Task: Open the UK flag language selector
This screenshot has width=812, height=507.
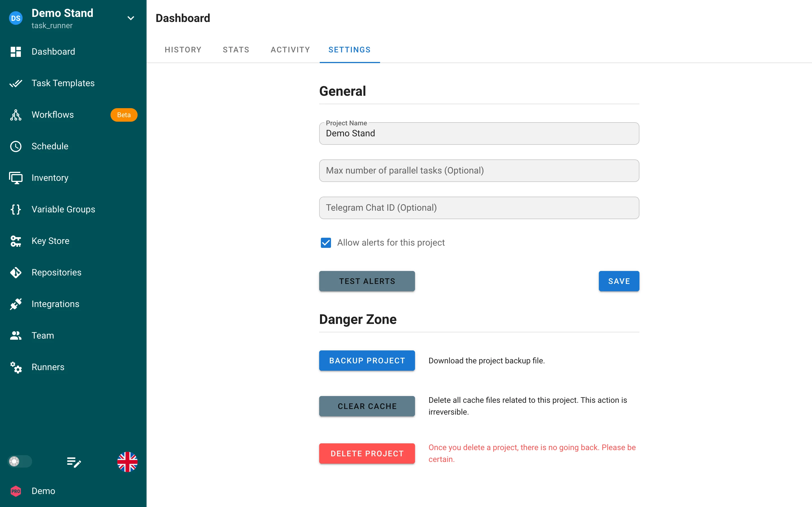Action: point(127,462)
